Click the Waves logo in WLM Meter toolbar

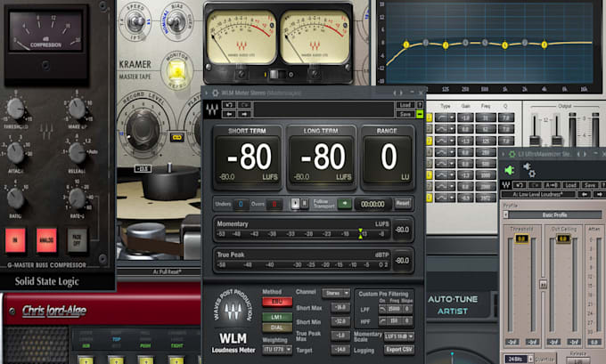212,109
